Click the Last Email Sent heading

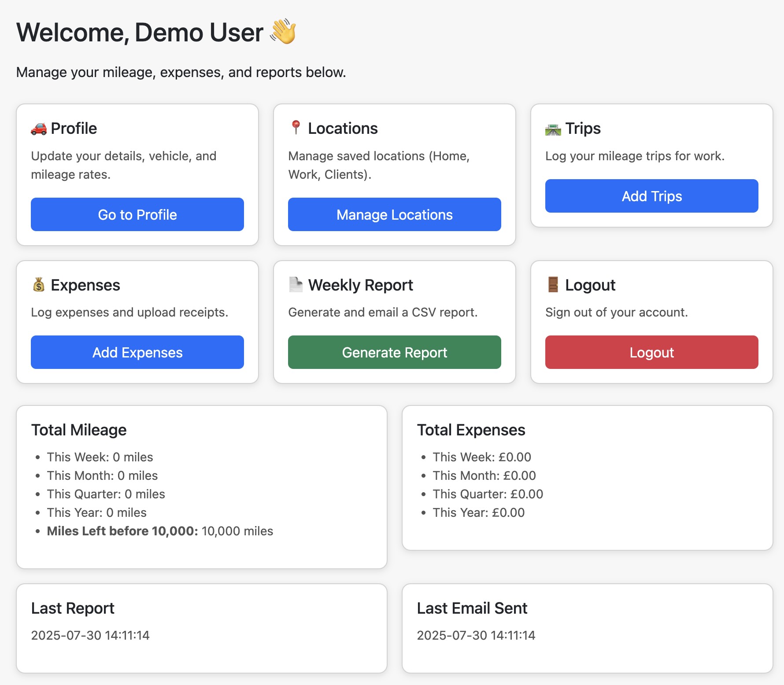click(472, 608)
